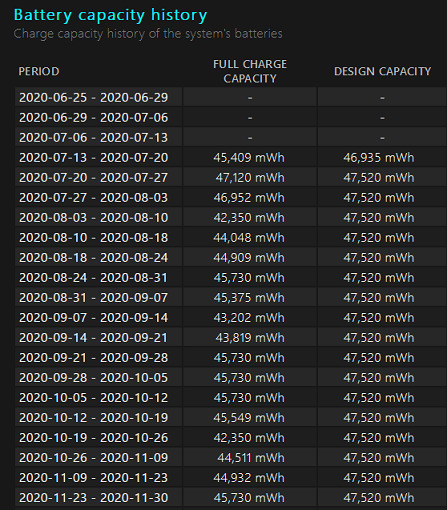Click 45,730 mWh in the 2020-10-05 row
447x510 pixels.
click(x=249, y=398)
